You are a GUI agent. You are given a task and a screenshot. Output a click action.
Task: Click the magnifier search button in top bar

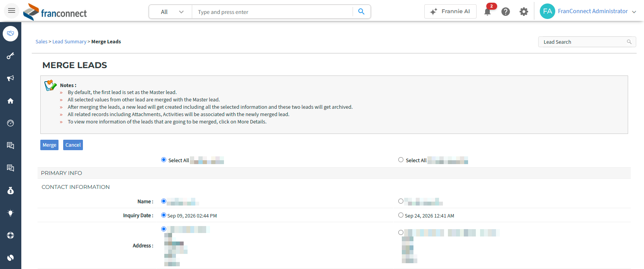tap(361, 12)
